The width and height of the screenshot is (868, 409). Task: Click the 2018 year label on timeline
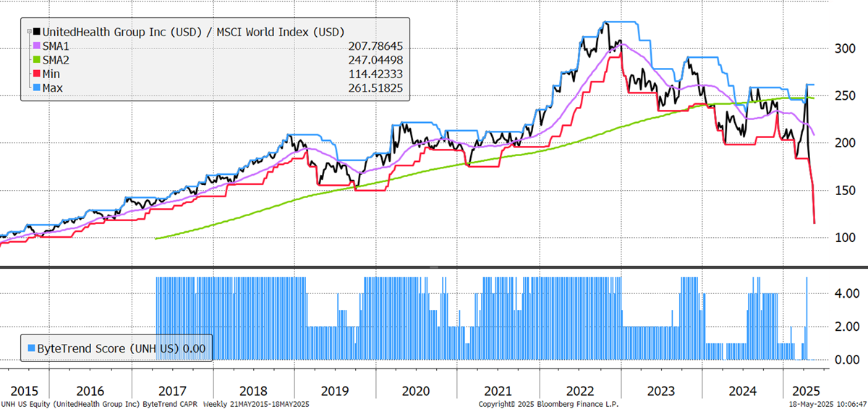click(252, 390)
